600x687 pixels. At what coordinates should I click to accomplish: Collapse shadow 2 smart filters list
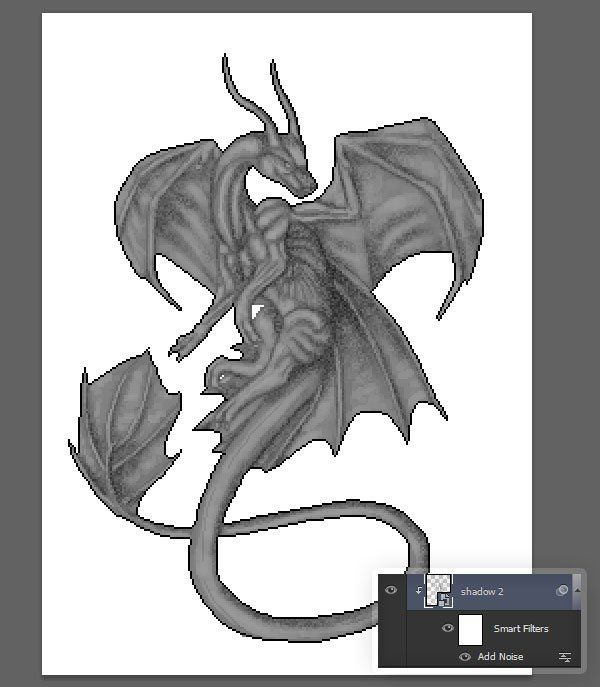[577, 590]
